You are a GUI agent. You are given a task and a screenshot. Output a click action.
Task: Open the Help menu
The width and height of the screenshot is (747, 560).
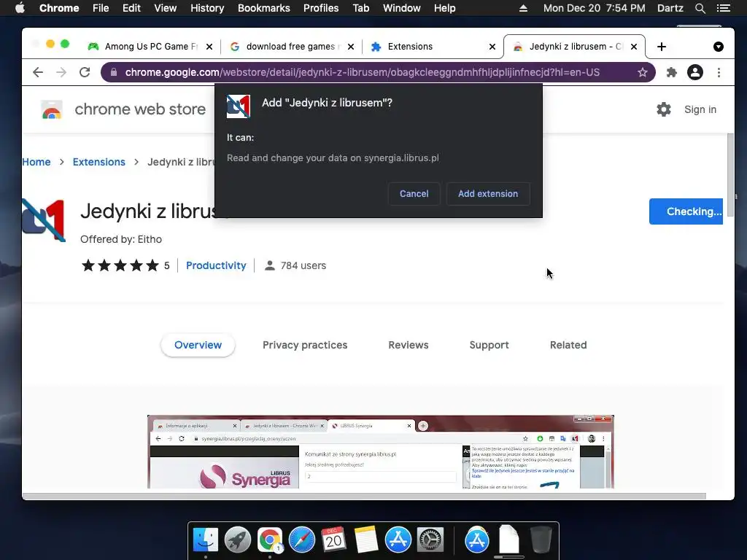[x=444, y=8]
